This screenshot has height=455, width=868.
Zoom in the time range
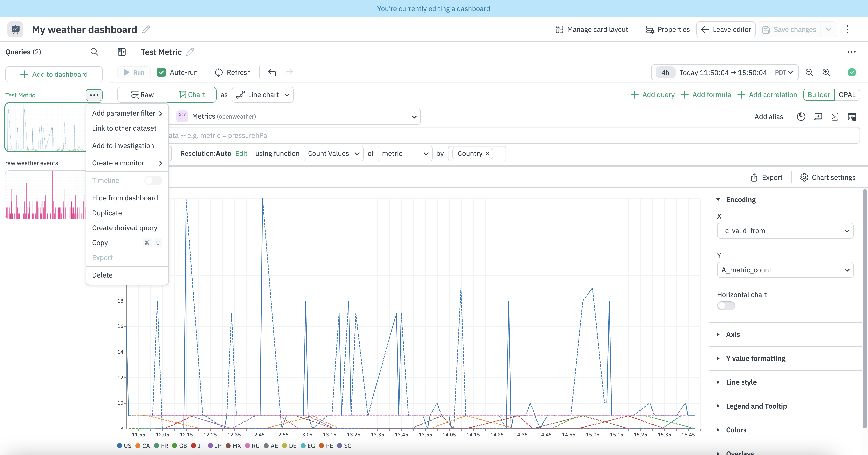(x=826, y=72)
